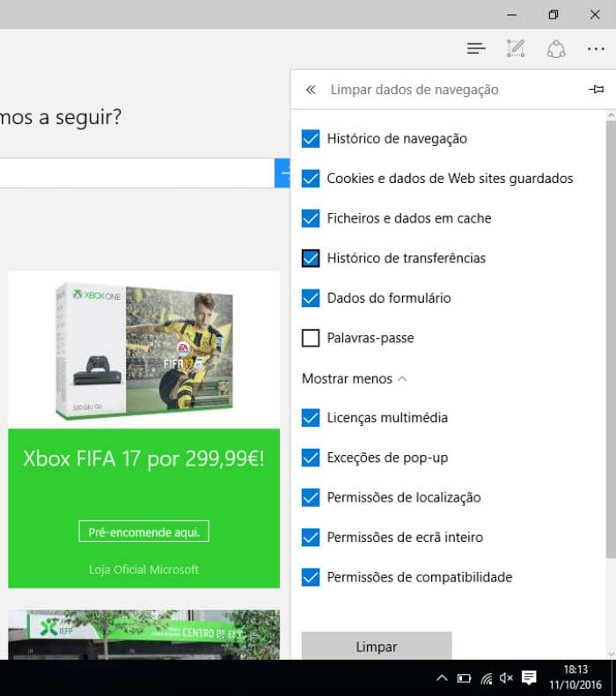The image size is (616, 696).
Task: Minimize the Edge window
Action: coord(511,15)
